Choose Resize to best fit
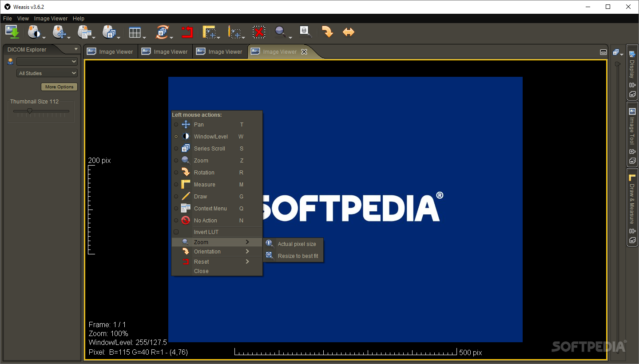The width and height of the screenshot is (639, 364). 293,256
